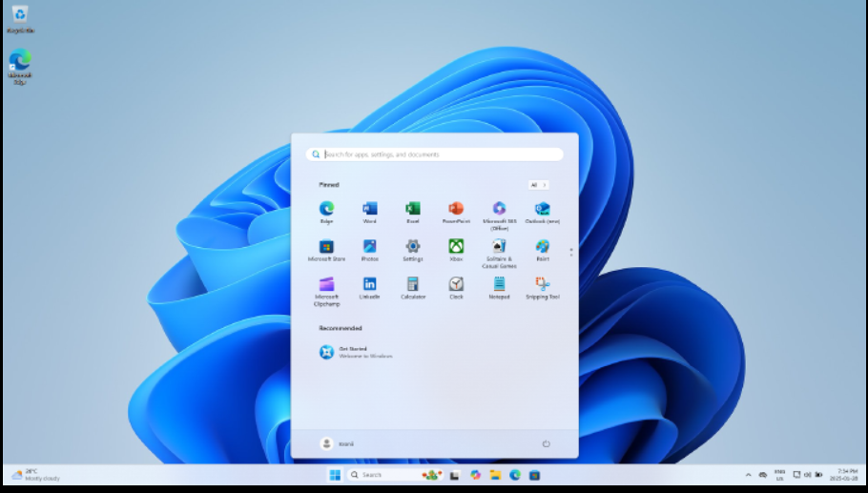
Task: Launch the Xbox app
Action: click(456, 247)
